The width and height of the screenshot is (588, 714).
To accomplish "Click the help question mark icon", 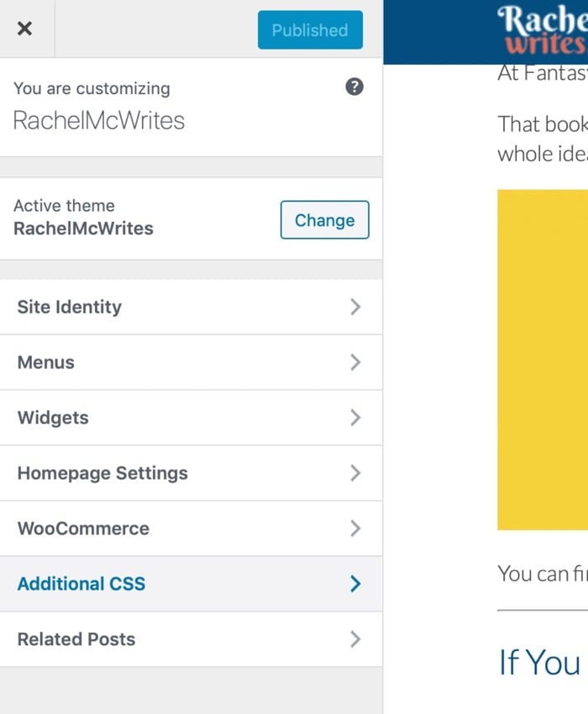I will click(x=354, y=87).
